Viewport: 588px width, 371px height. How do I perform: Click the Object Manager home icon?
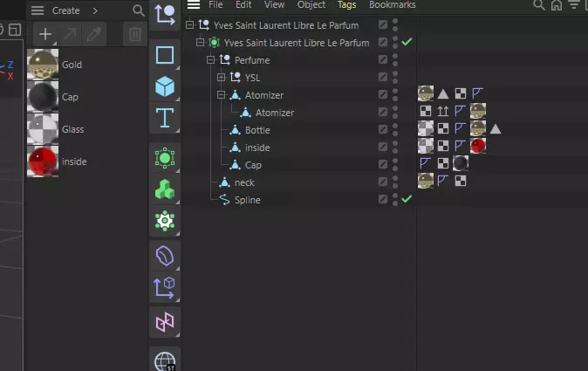(557, 5)
